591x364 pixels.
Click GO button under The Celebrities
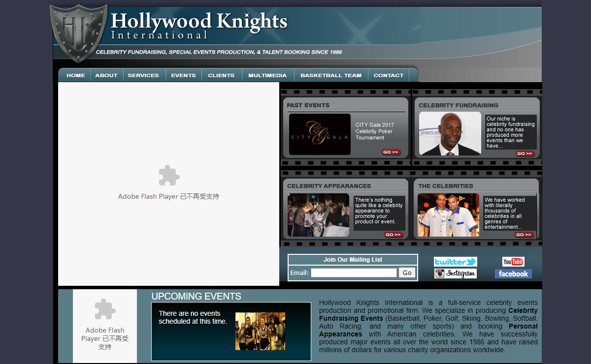click(x=525, y=235)
